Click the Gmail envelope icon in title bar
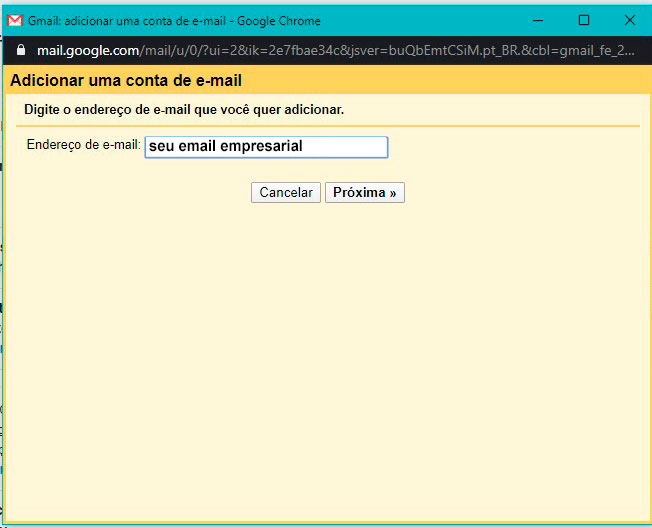The image size is (652, 528). point(15,21)
